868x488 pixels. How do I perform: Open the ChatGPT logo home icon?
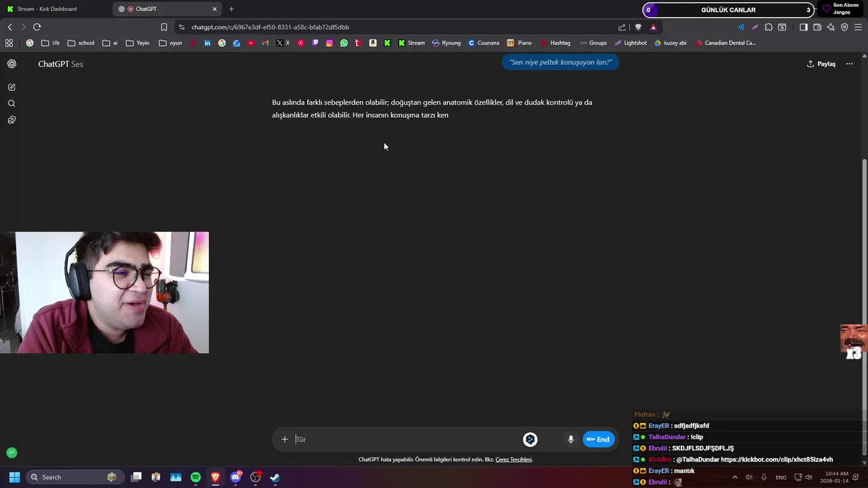(12, 64)
